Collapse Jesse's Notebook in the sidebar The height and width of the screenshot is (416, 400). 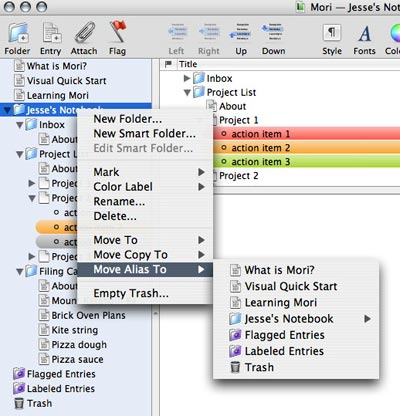coord(7,110)
